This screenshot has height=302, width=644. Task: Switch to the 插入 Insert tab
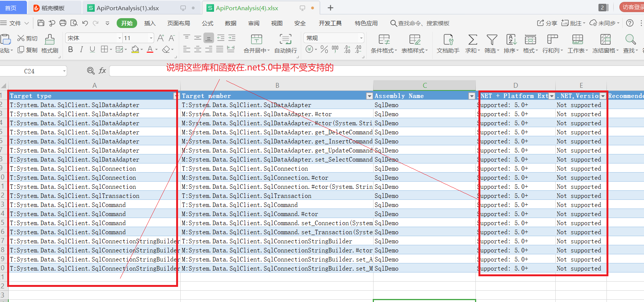point(150,23)
